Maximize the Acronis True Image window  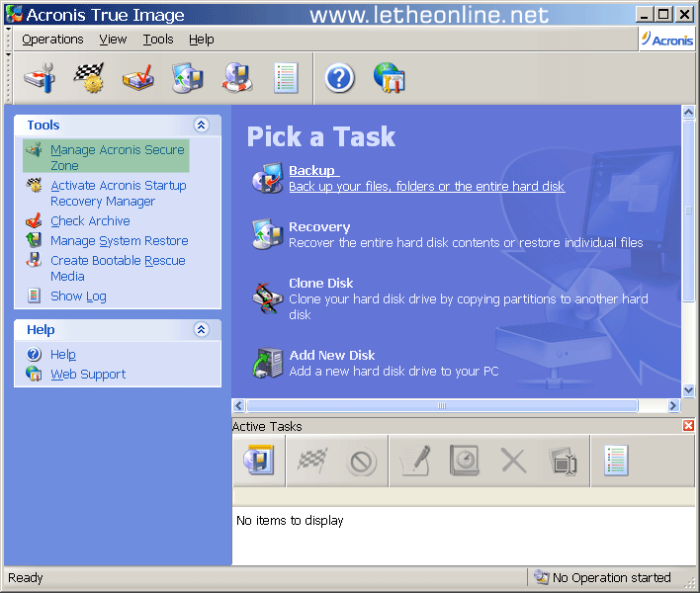click(663, 15)
